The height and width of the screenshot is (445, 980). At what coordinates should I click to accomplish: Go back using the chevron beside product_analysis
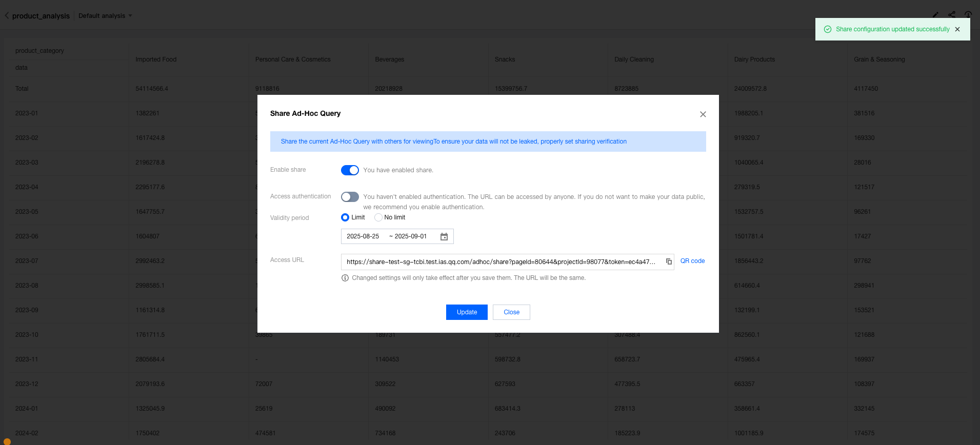coord(7,16)
